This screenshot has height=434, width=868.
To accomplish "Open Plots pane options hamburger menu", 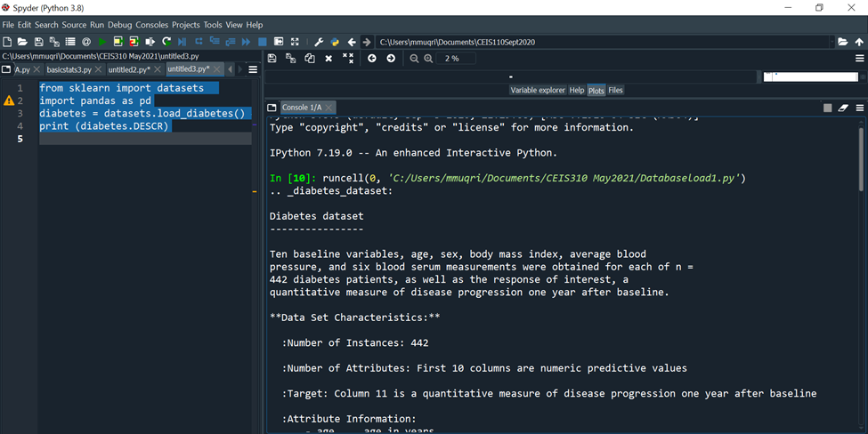I will click(860, 58).
